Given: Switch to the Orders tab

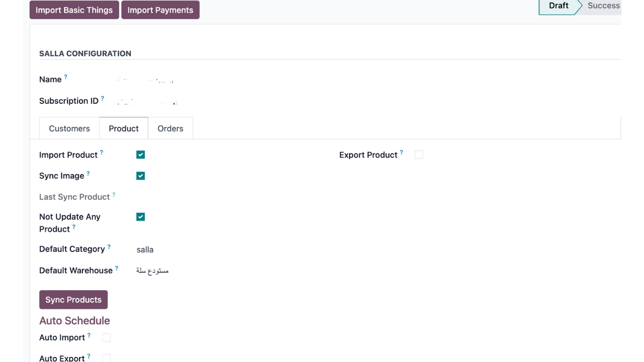Looking at the screenshot, I should tap(170, 129).
